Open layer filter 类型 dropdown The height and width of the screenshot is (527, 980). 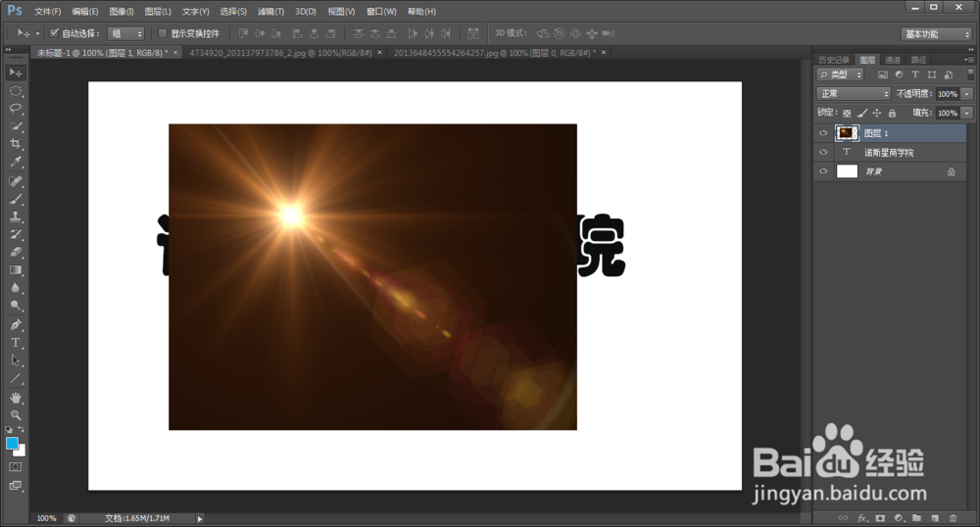[x=841, y=74]
